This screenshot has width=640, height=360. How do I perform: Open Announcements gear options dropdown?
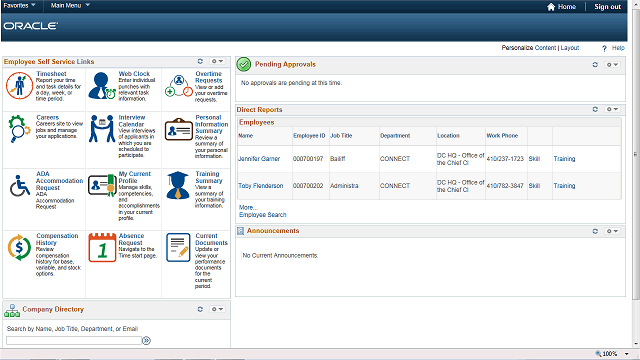point(612,231)
